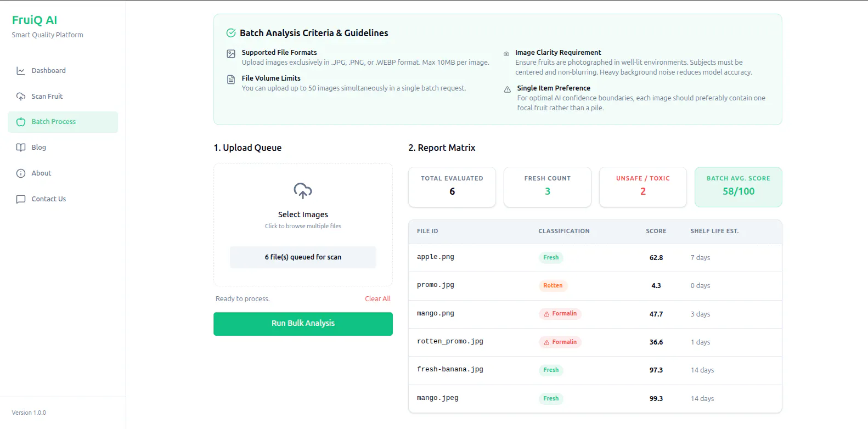Image resolution: width=868 pixels, height=429 pixels.
Task: Click the File Volume Limits document icon
Action: pos(231,80)
